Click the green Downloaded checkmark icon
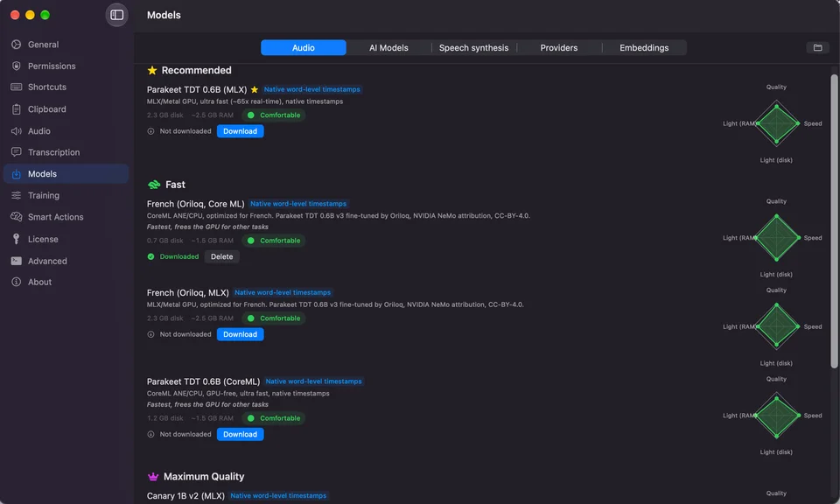 tap(150, 256)
